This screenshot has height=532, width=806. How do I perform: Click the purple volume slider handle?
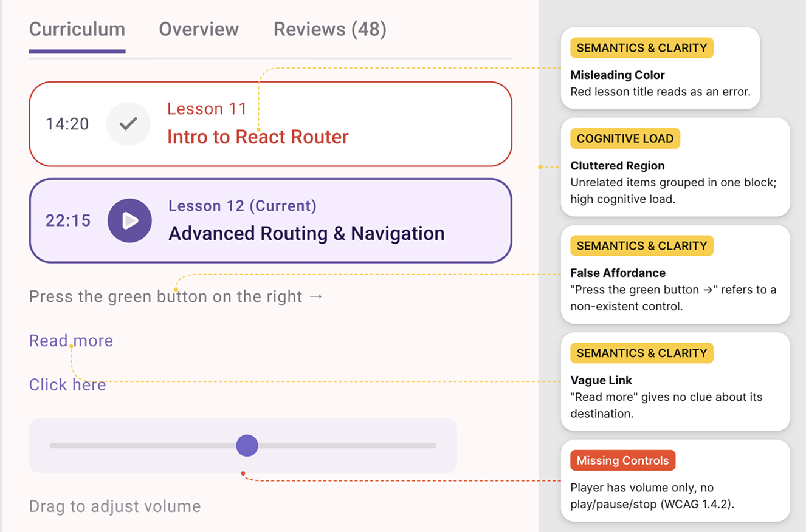(x=247, y=446)
